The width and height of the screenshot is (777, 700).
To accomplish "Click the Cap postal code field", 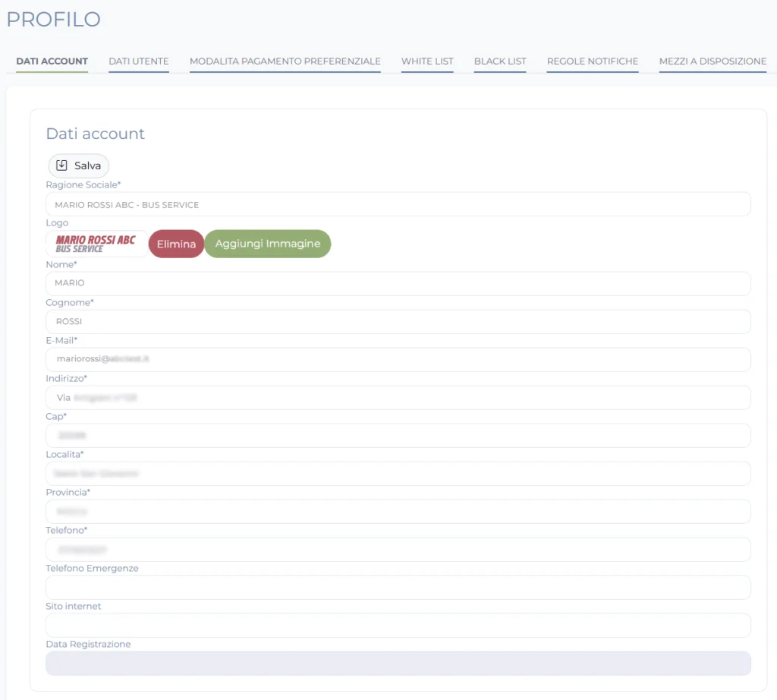I will pos(398,435).
